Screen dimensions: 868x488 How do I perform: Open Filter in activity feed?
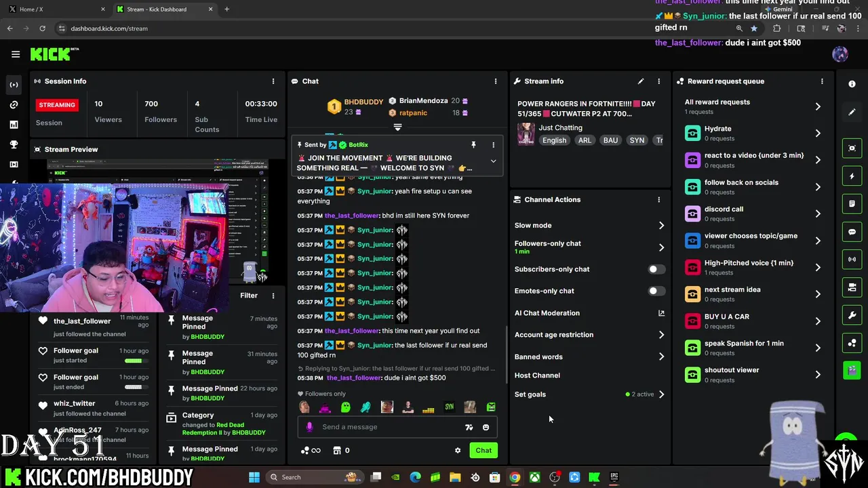(x=249, y=296)
